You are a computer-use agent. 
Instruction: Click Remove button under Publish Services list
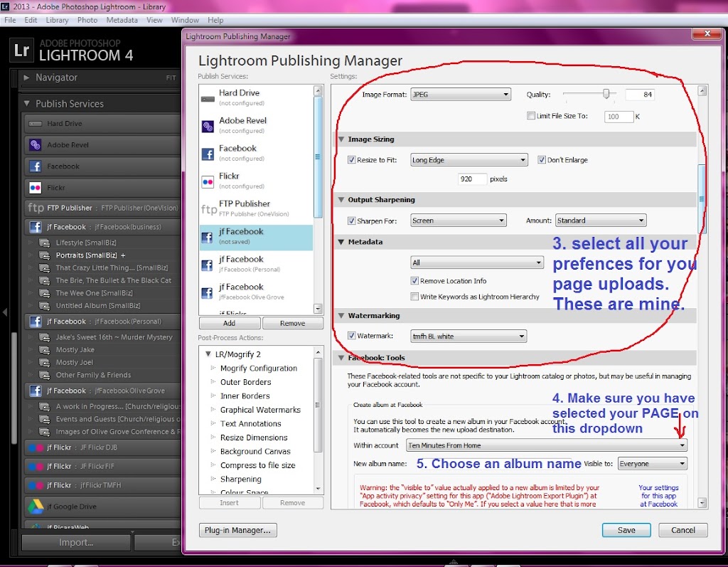point(292,323)
